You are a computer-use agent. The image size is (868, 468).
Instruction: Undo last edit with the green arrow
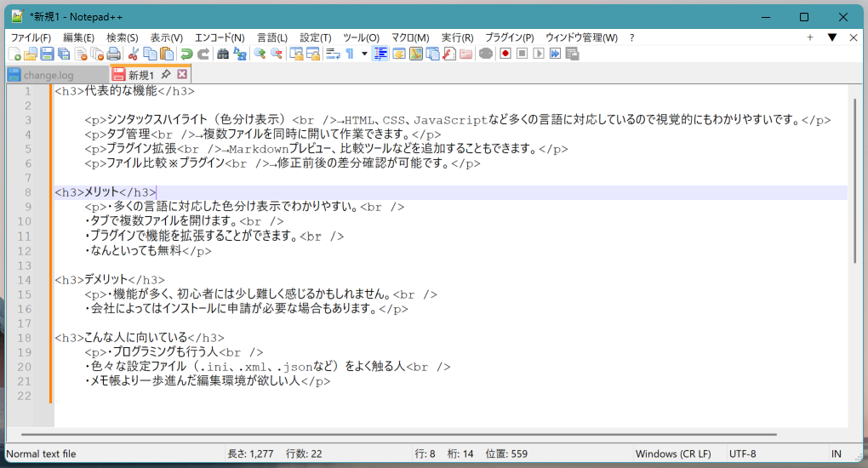coord(186,54)
